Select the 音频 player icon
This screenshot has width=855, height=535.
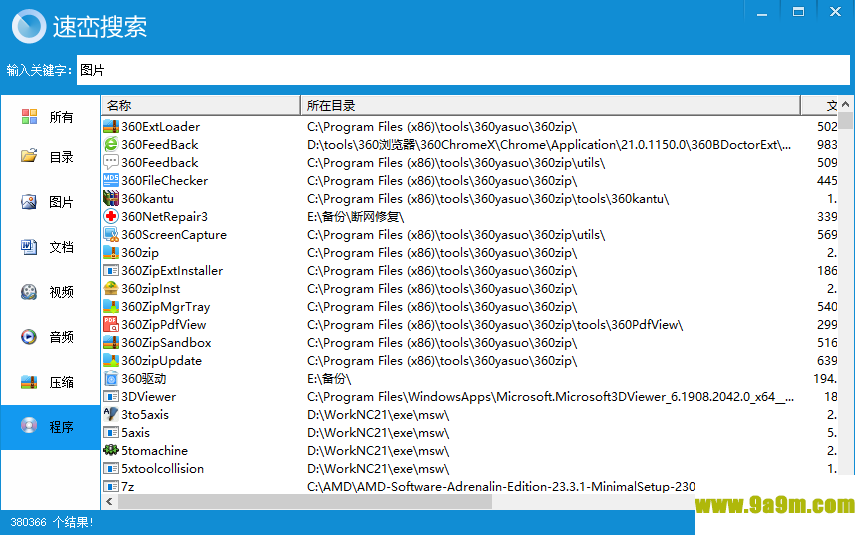click(x=29, y=336)
